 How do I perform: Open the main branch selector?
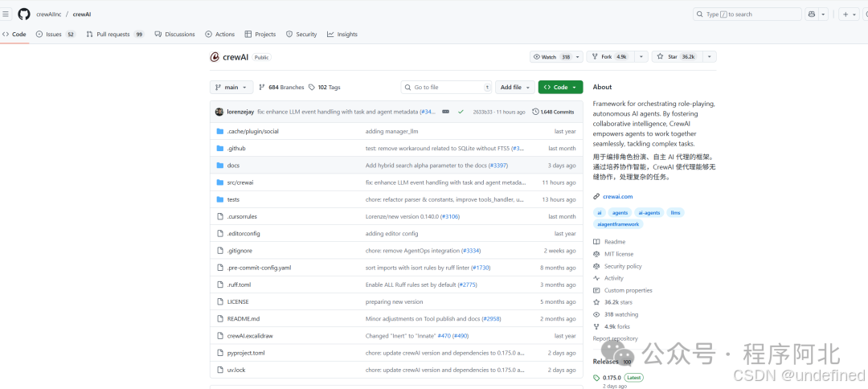click(231, 88)
